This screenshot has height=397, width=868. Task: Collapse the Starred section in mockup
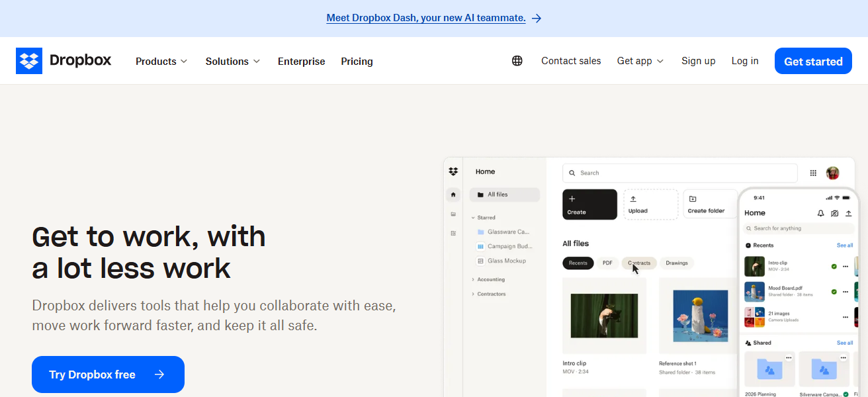(x=473, y=218)
